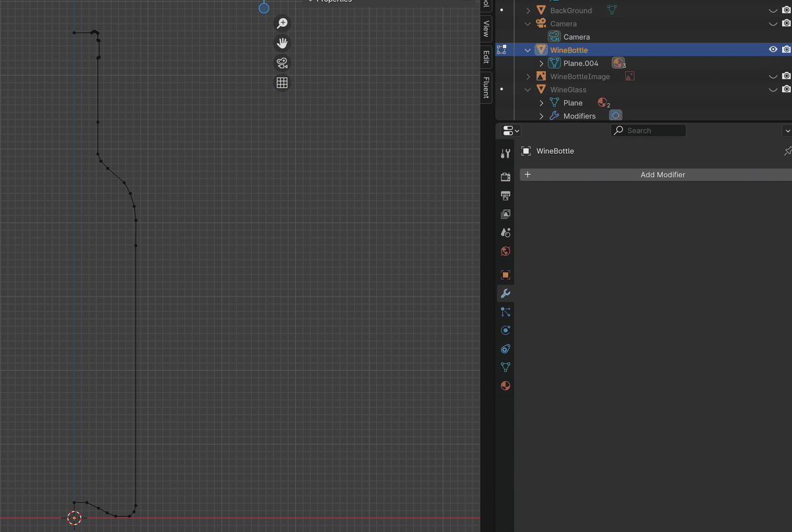This screenshot has width=792, height=532.
Task: Select the Camera data row in outliner
Action: point(577,37)
